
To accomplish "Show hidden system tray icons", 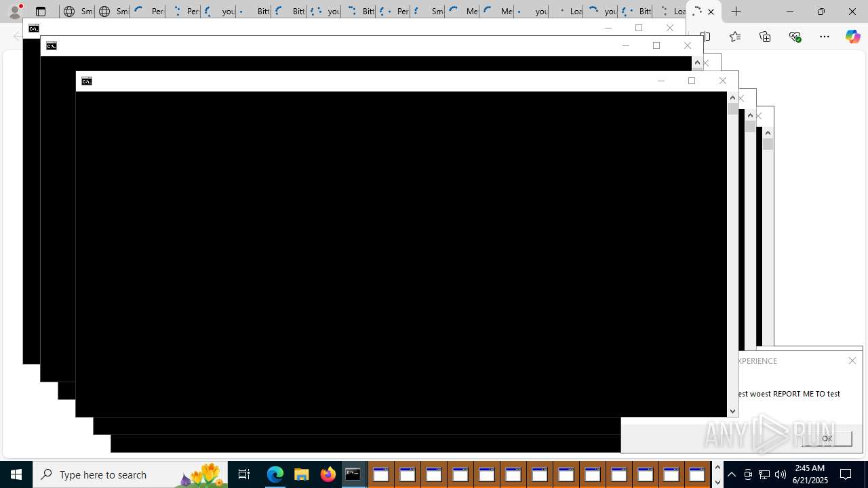I will [x=732, y=474].
